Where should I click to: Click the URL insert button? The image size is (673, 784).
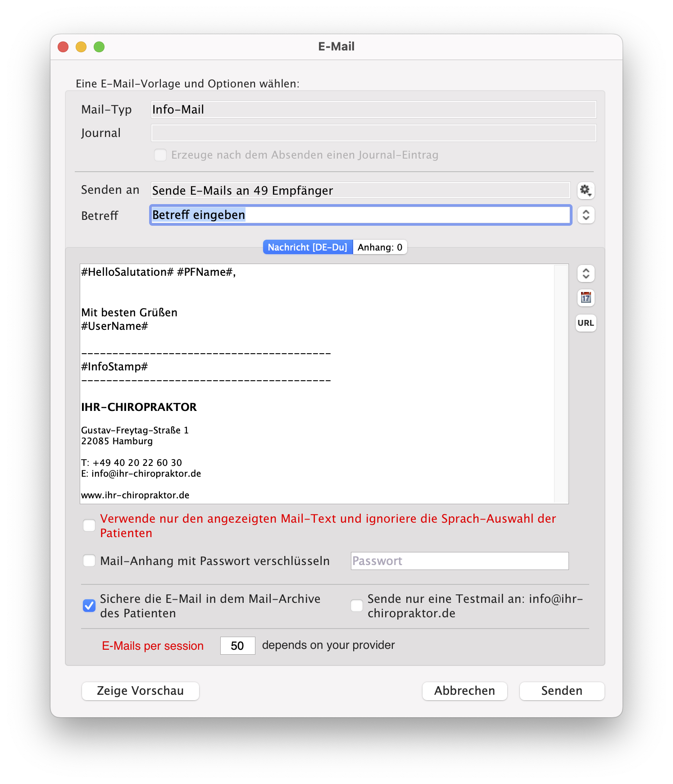(586, 323)
